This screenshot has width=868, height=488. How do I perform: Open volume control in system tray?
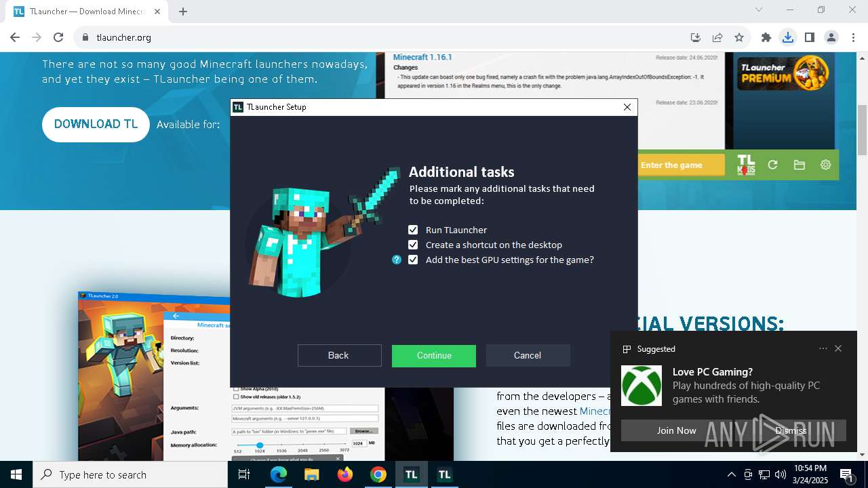tap(781, 474)
